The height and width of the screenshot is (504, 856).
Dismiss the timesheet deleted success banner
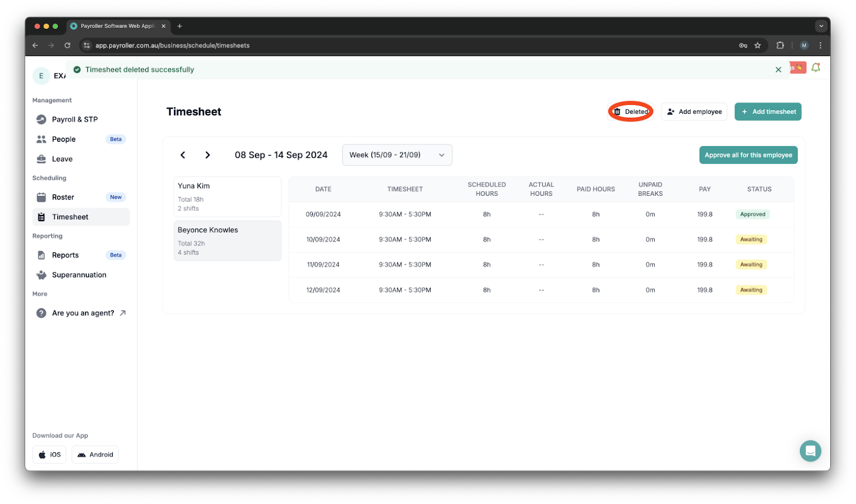(778, 70)
